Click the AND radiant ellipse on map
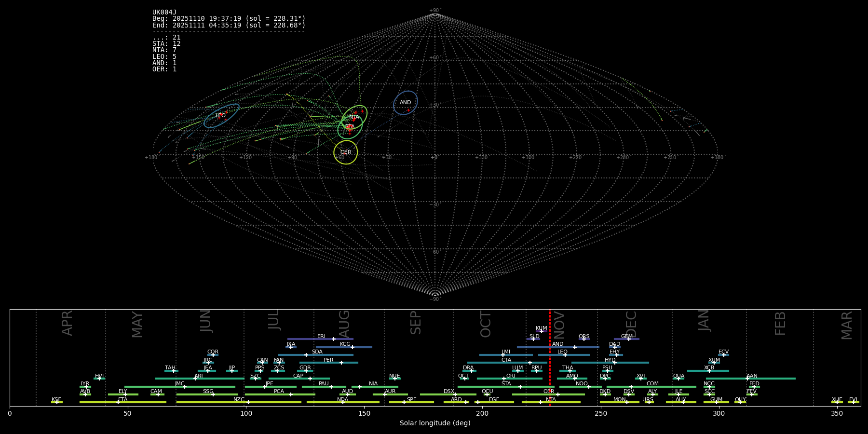868x434 pixels. click(405, 103)
